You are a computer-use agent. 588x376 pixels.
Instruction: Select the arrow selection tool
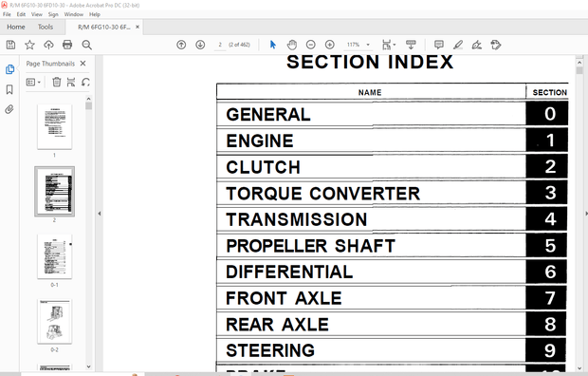(x=272, y=45)
